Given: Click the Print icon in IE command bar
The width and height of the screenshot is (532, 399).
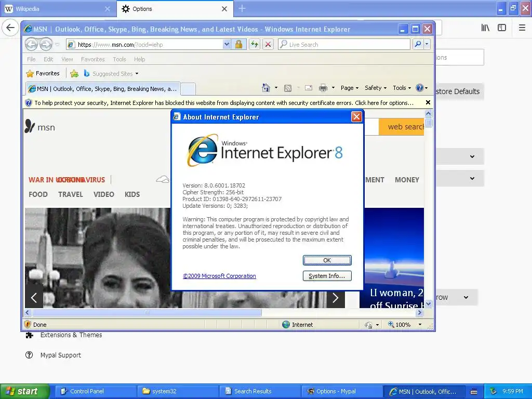Looking at the screenshot, I should pos(323,88).
